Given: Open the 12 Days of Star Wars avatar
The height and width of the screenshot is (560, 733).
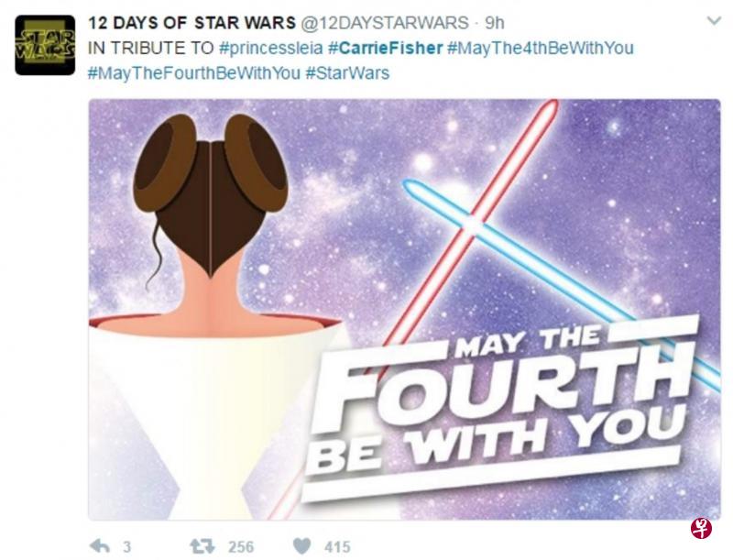Looking at the screenshot, I should tap(45, 45).
